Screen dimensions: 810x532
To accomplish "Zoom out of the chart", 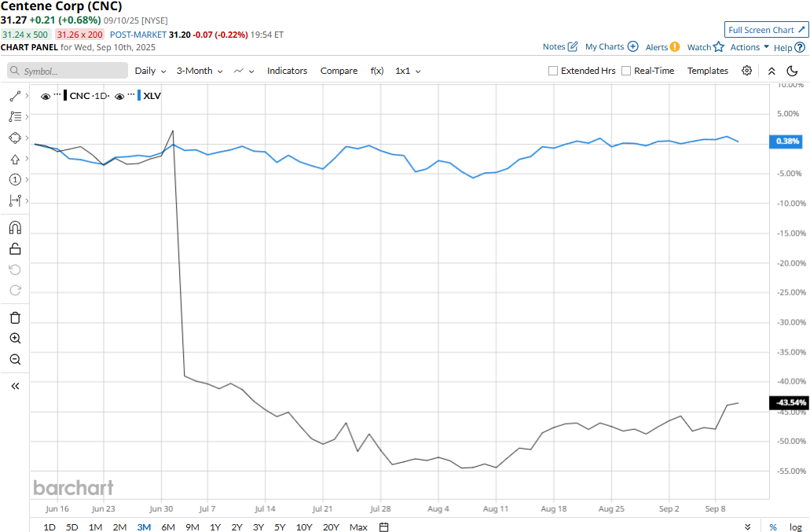I will (x=15, y=359).
